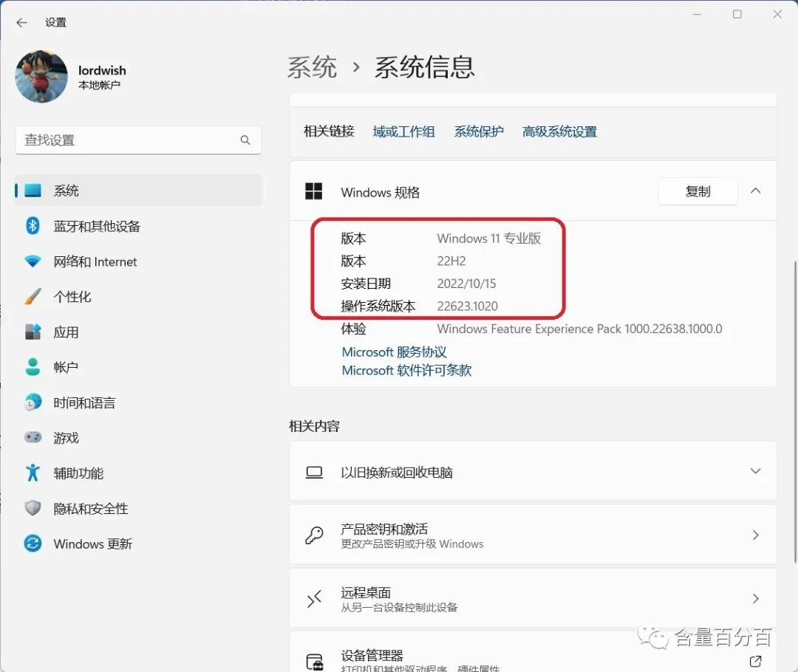
Task: Click the vertical scrollbar on the right
Action: tap(796, 412)
